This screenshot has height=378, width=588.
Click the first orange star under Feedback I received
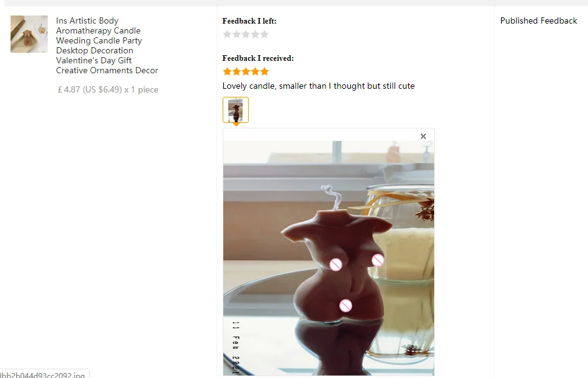(227, 71)
